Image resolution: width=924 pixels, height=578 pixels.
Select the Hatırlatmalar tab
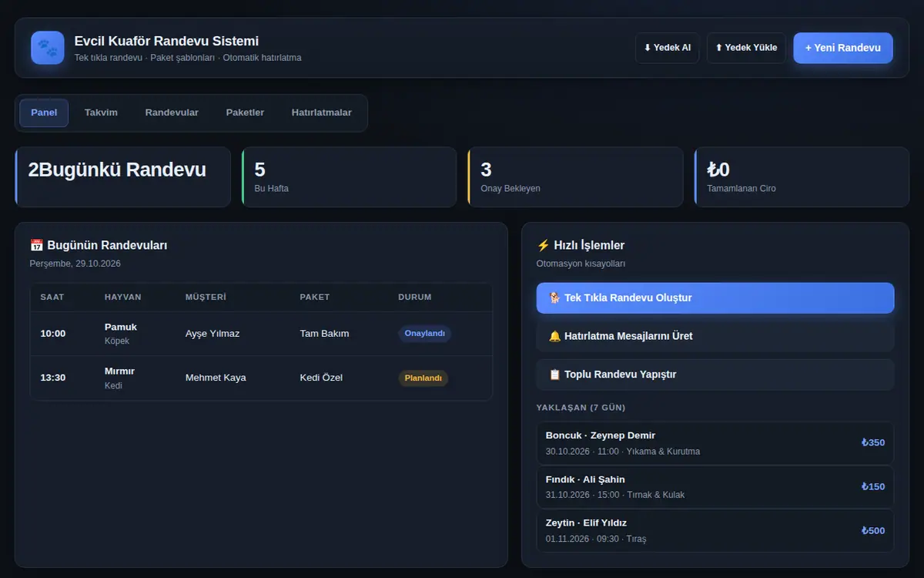point(322,113)
